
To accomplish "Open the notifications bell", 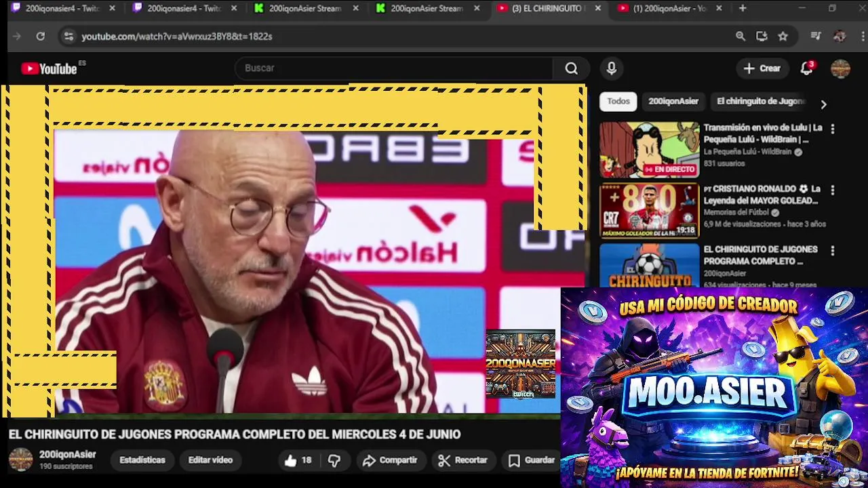I will (x=807, y=68).
